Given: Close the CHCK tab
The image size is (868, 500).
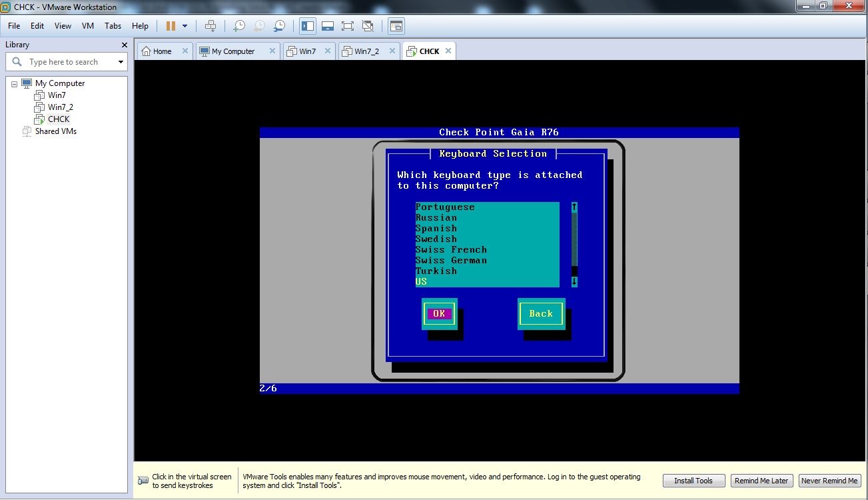Looking at the screenshot, I should pyautogui.click(x=448, y=51).
